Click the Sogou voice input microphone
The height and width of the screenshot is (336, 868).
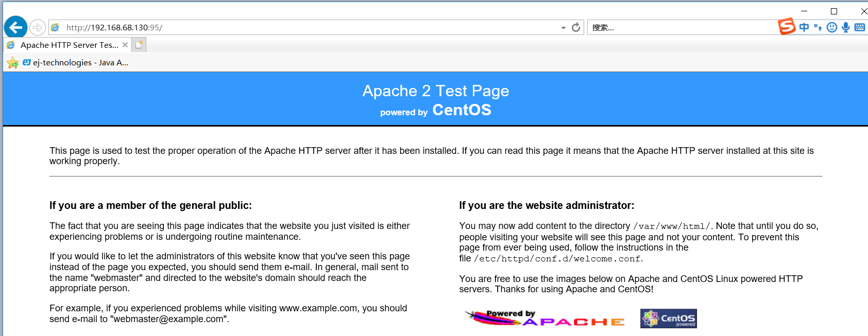coord(845,27)
